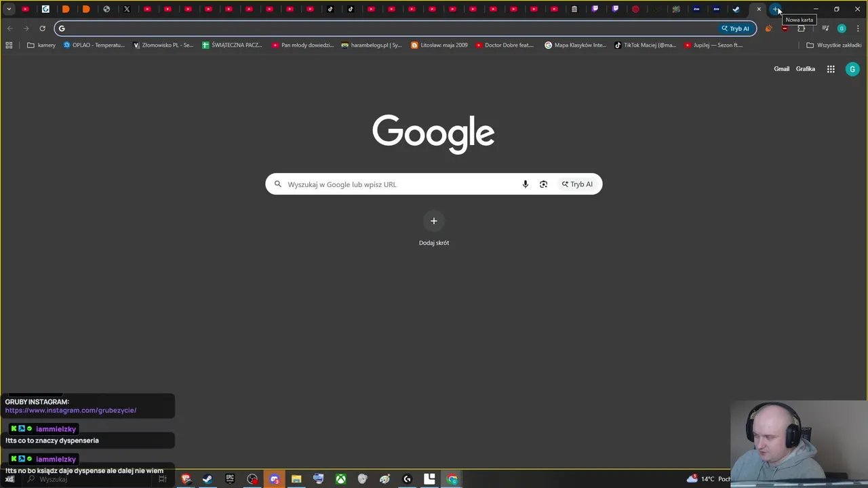Image resolution: width=868 pixels, height=488 pixels.
Task: Expand the kamery bookmarks folder
Action: [x=41, y=45]
